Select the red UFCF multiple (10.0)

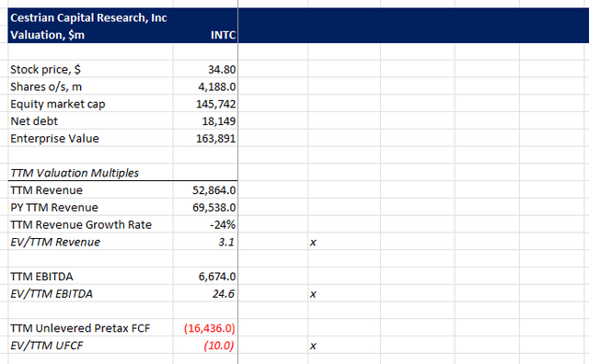click(x=219, y=346)
